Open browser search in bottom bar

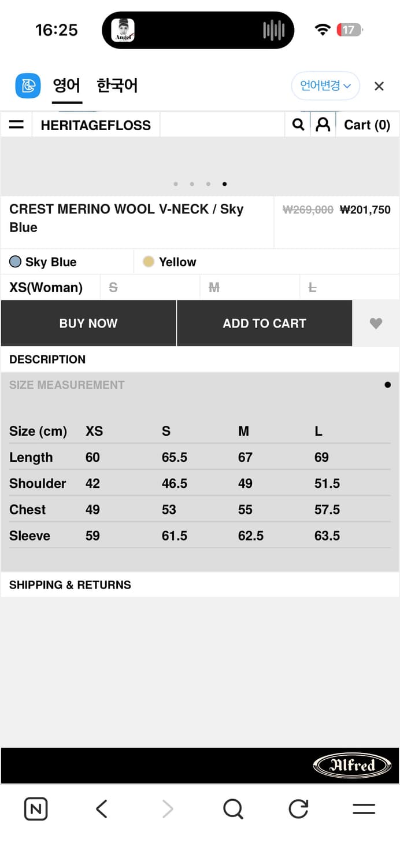[233, 808]
